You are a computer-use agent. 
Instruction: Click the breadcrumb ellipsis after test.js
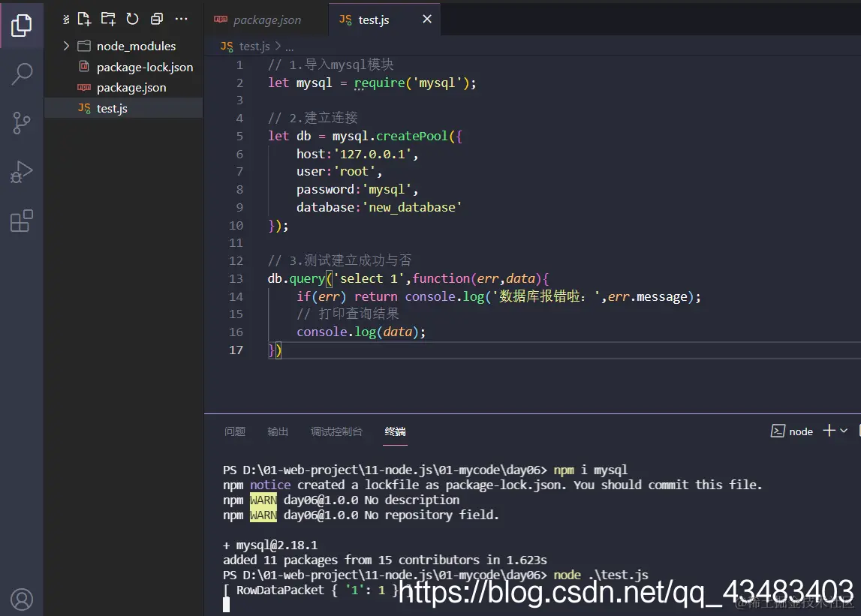click(x=290, y=47)
